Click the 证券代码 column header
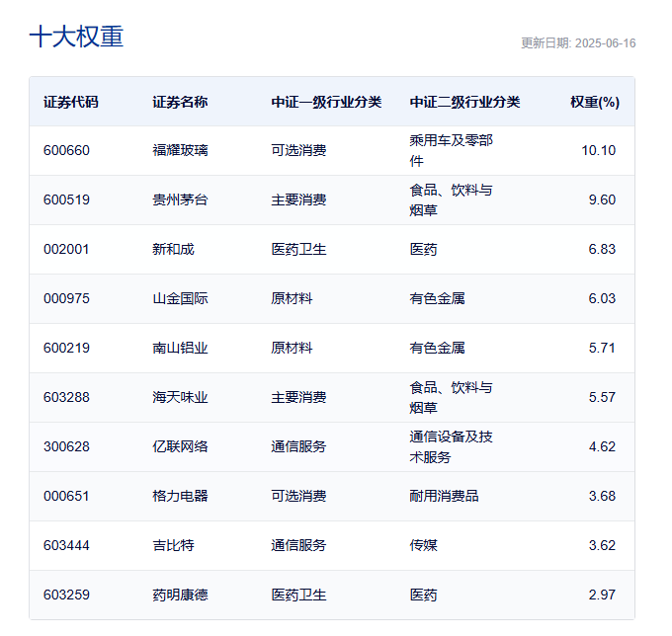The width and height of the screenshot is (672, 636). 71,102
